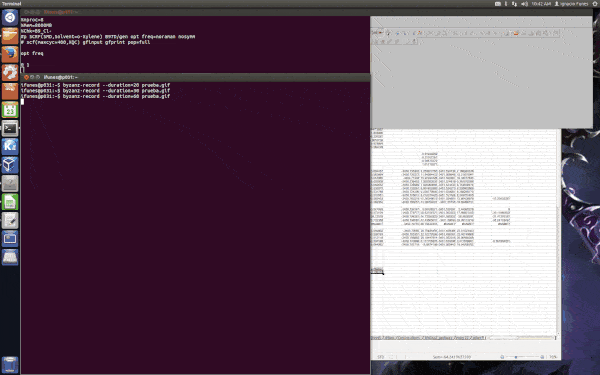Click the 70% zoom value in spreadsheet
This screenshot has height=375, width=600.
[x=553, y=357]
